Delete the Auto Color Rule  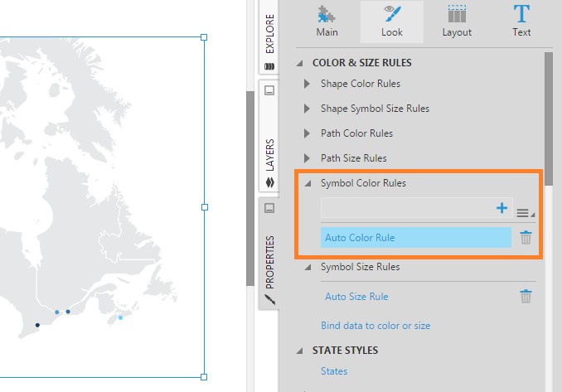coord(526,238)
